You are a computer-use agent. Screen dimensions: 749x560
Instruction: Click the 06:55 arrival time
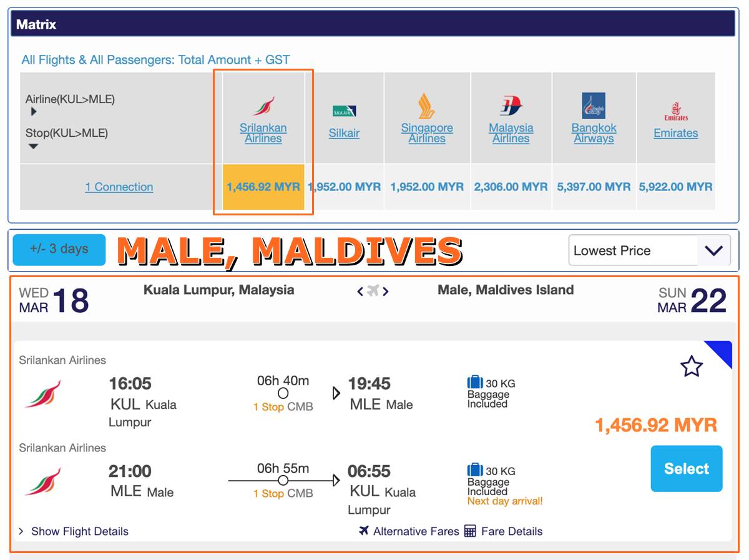click(369, 471)
